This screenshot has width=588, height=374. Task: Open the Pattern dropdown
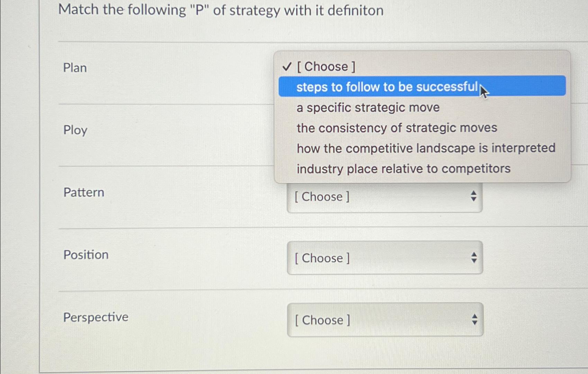(385, 197)
